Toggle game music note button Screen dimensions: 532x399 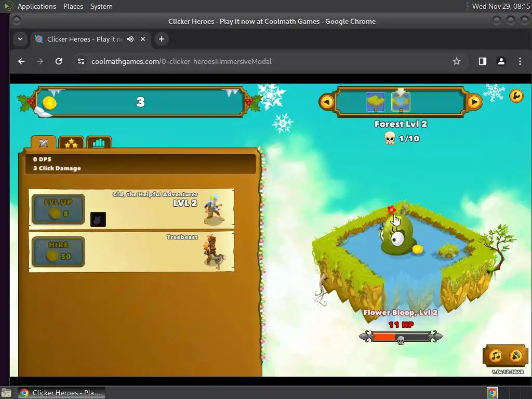point(496,355)
